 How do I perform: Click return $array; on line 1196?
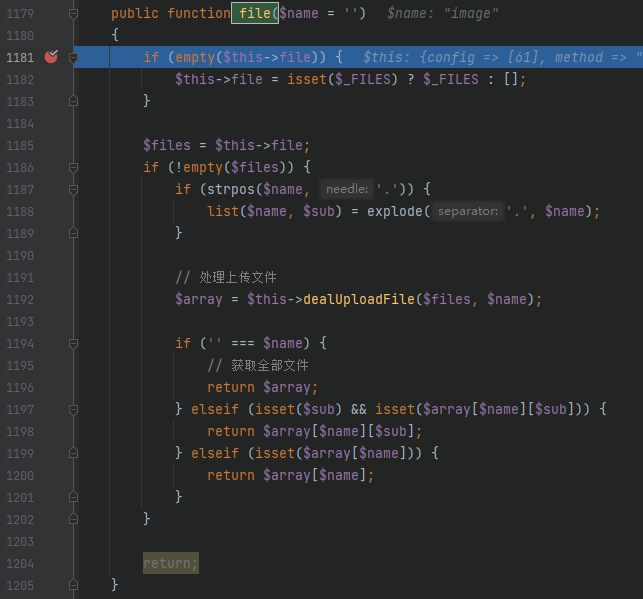262,387
